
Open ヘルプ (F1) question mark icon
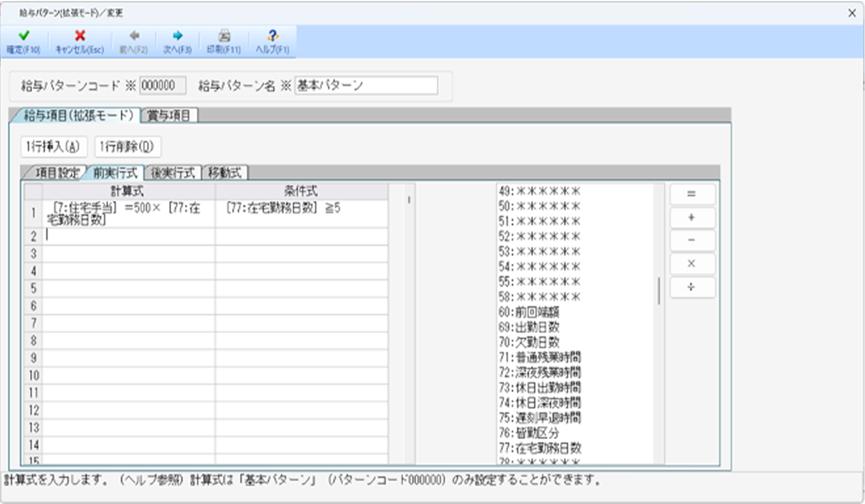point(272,36)
